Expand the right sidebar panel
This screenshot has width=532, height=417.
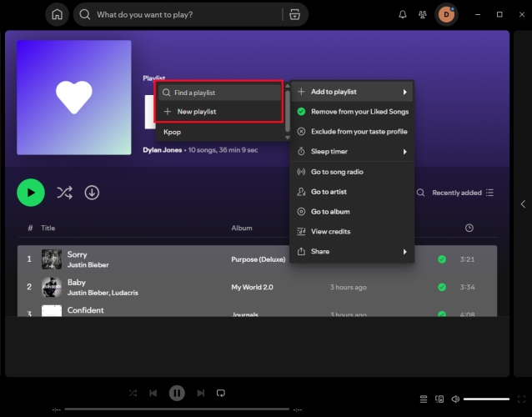pyautogui.click(x=523, y=204)
